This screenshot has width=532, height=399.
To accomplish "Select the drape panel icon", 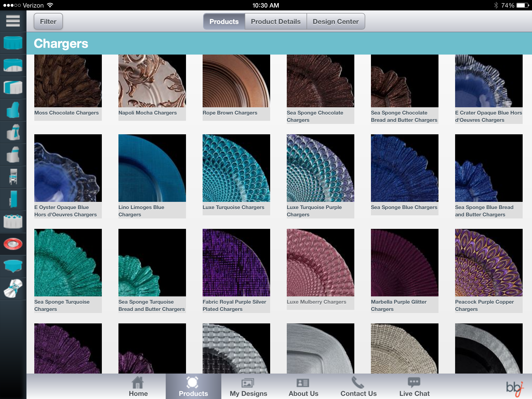I will pos(13,199).
